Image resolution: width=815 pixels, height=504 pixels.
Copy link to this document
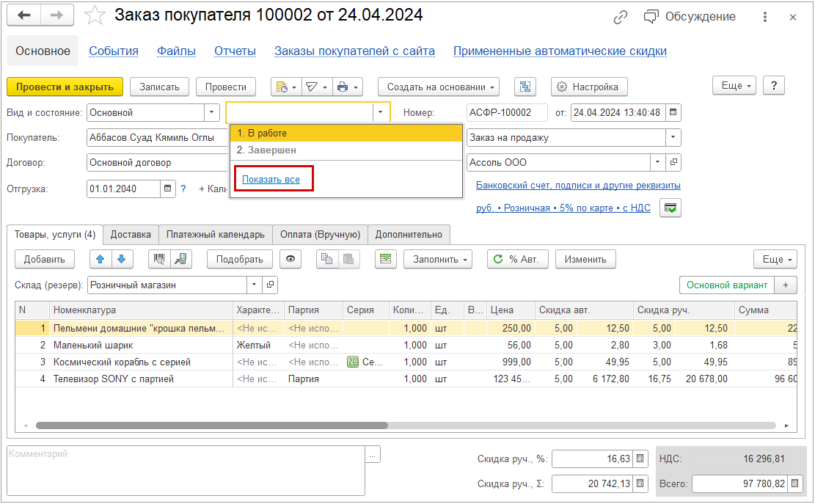tap(620, 17)
